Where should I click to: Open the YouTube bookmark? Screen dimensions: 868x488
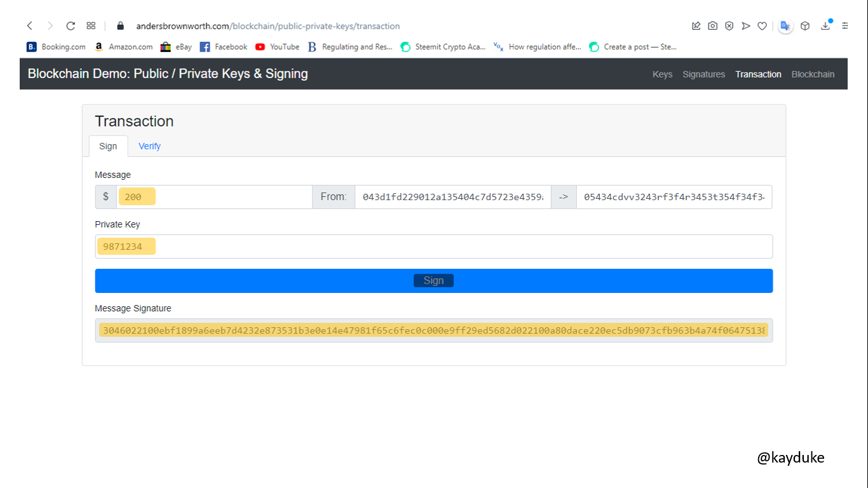pyautogui.click(x=277, y=47)
